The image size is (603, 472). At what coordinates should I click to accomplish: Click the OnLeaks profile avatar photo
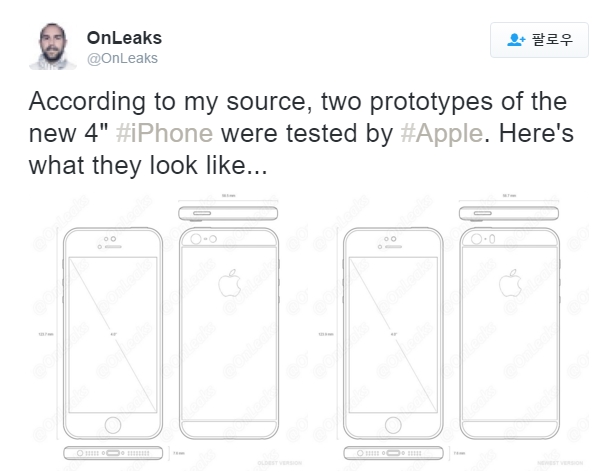52,46
